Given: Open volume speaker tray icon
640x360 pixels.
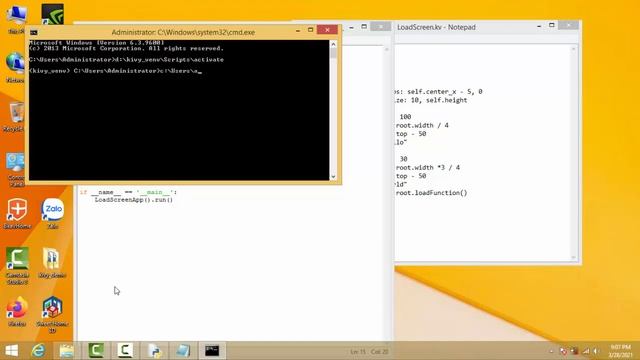Looking at the screenshot, I should (596, 351).
